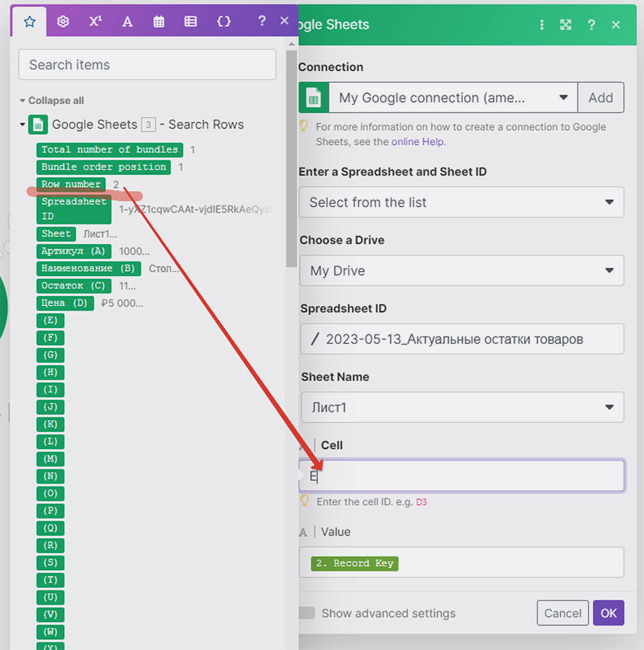Click Add connection button
The width and height of the screenshot is (644, 650).
click(601, 98)
